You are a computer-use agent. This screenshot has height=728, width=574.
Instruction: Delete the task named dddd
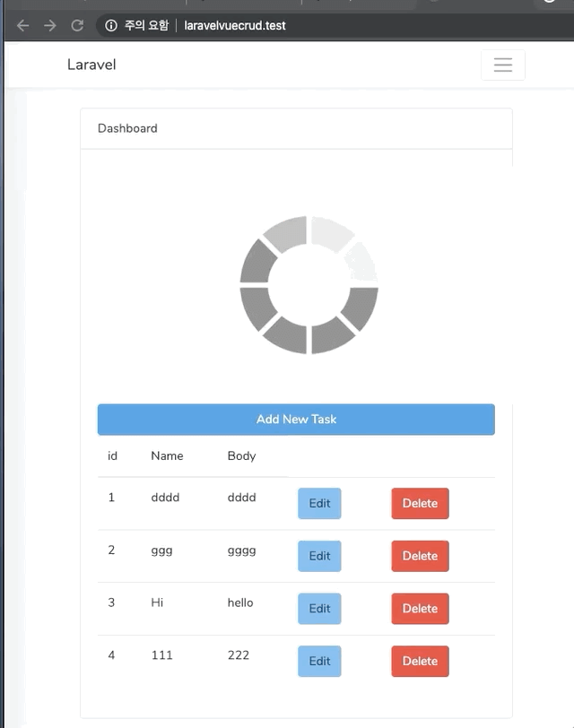pyautogui.click(x=420, y=503)
